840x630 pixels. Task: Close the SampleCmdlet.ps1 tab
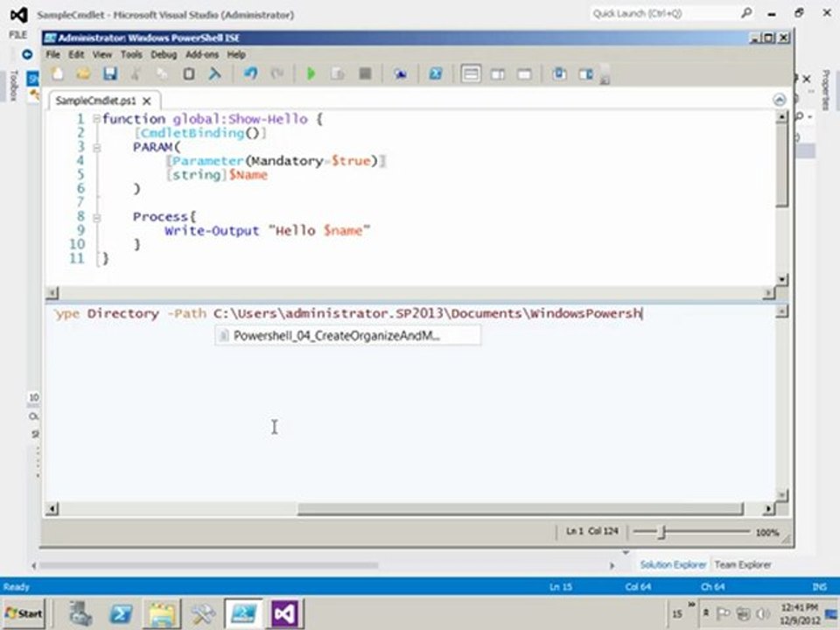[147, 101]
